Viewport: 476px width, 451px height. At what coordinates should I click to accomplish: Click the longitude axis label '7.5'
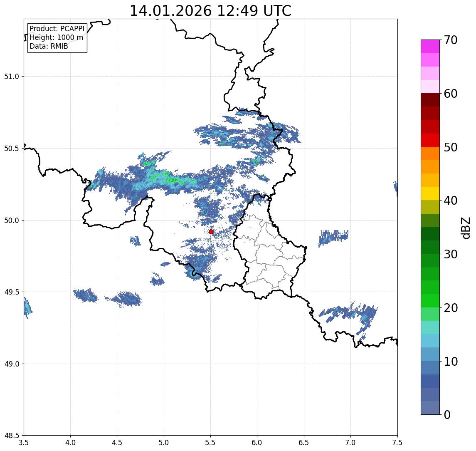point(397,443)
